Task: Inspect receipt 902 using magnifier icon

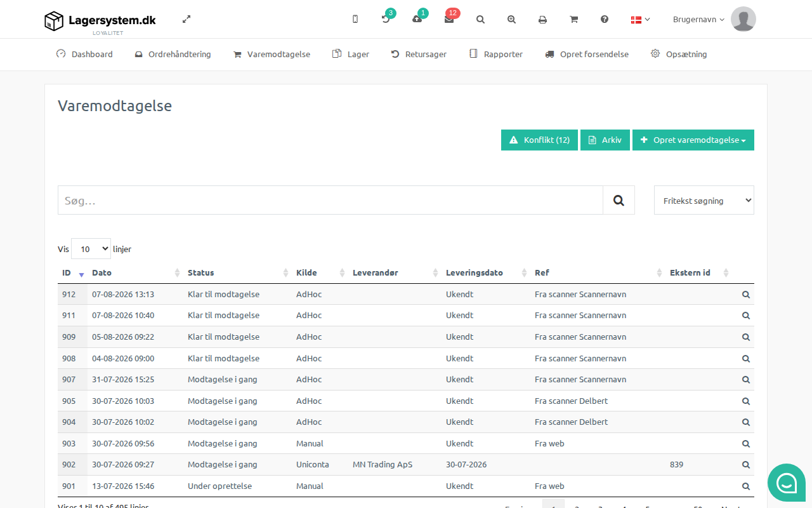Action: (746, 465)
